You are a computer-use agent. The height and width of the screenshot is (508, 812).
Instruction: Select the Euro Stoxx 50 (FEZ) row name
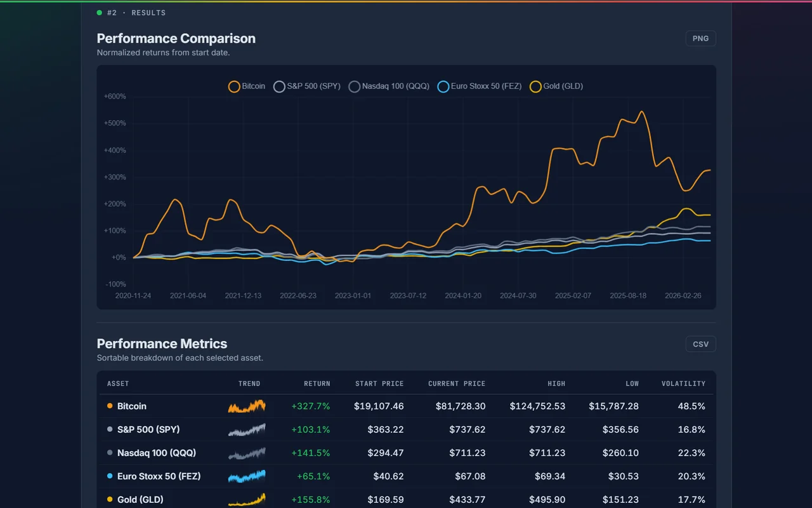[159, 476]
